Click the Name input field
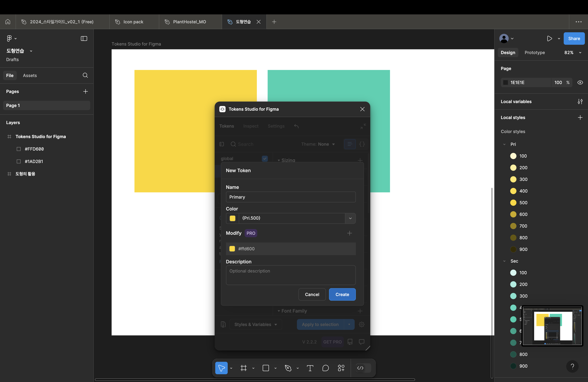Image resolution: width=588 pixels, height=382 pixels. coord(291,197)
